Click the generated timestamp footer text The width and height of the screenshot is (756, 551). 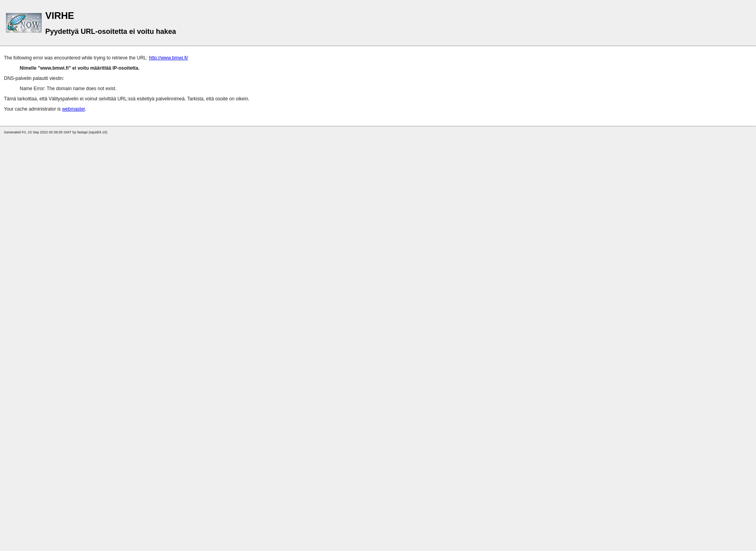coord(56,132)
